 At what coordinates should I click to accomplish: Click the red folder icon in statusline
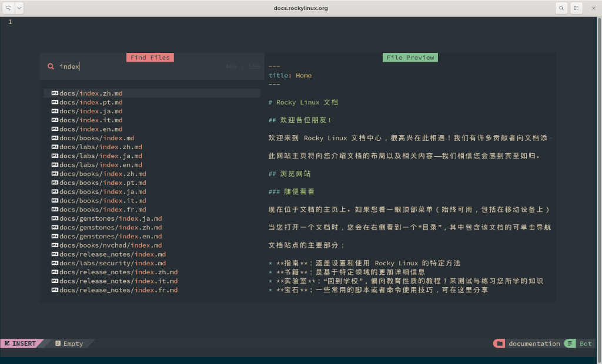click(x=499, y=343)
